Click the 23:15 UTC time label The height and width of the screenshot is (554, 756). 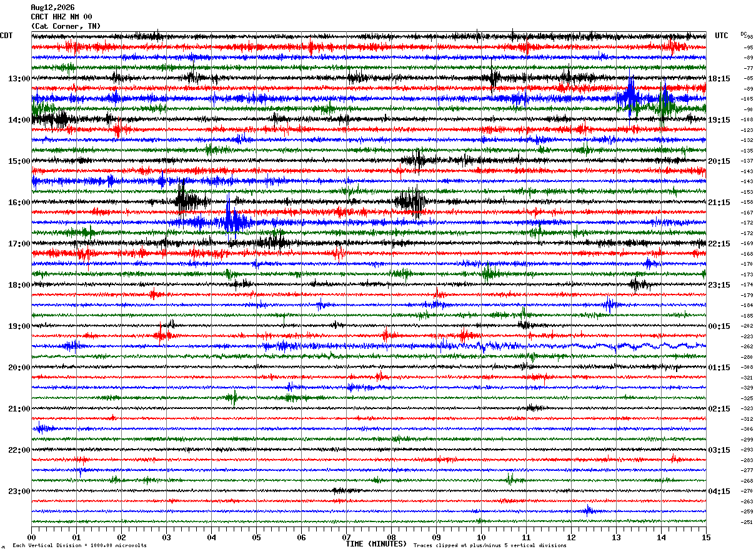(719, 285)
